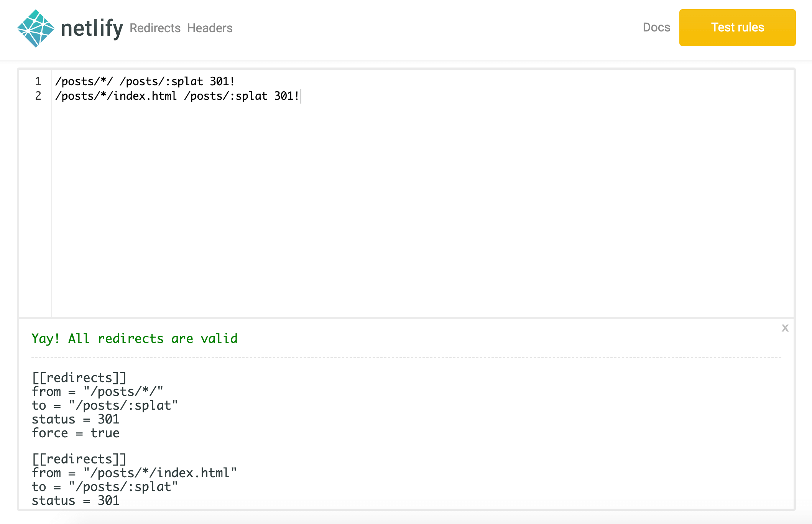Image resolution: width=812 pixels, height=524 pixels.
Task: Click line number 2 in editor gutter
Action: click(x=38, y=96)
